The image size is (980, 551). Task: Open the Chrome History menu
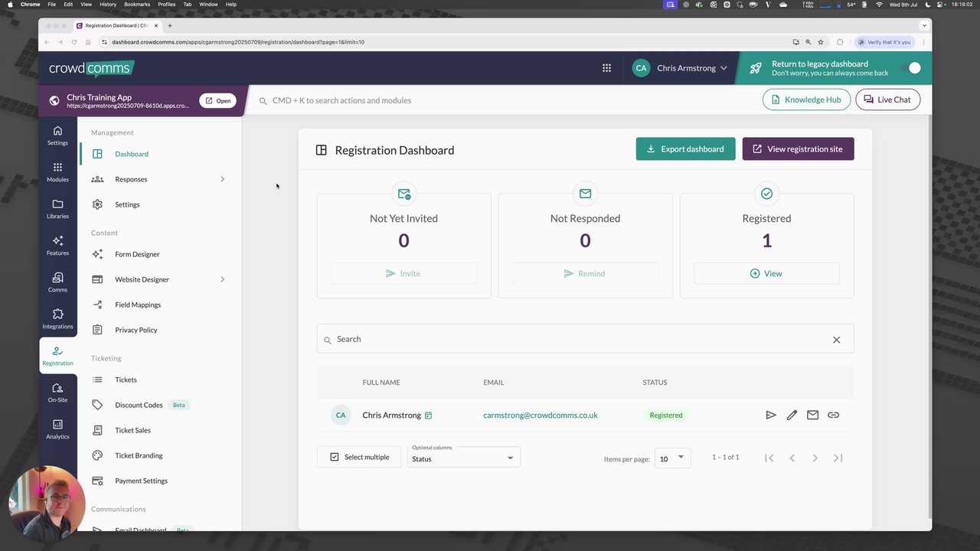(x=108, y=5)
